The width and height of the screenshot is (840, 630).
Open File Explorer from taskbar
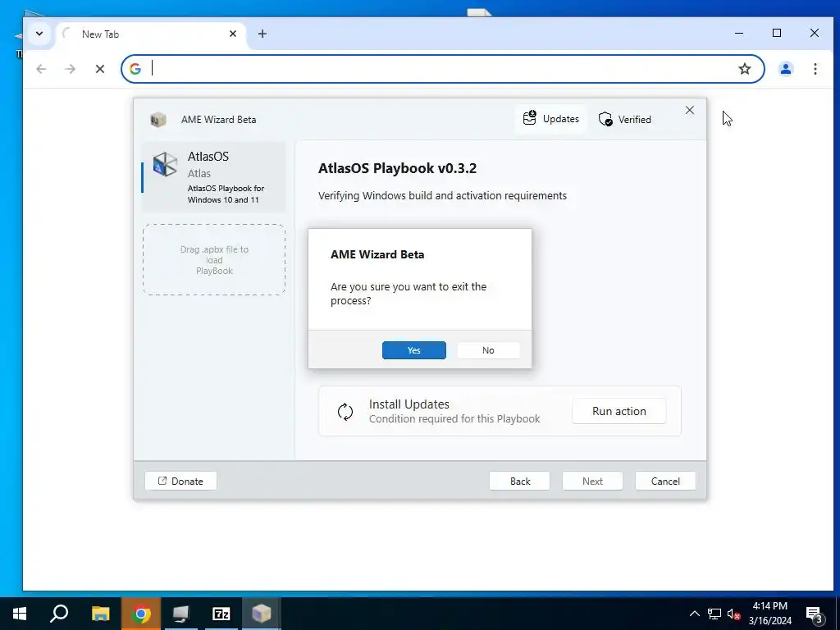(100, 614)
